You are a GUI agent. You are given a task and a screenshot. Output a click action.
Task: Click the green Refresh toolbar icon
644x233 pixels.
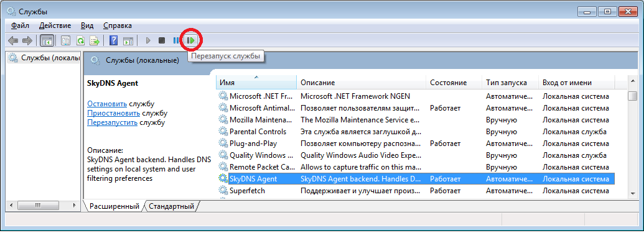pyautogui.click(x=81, y=40)
